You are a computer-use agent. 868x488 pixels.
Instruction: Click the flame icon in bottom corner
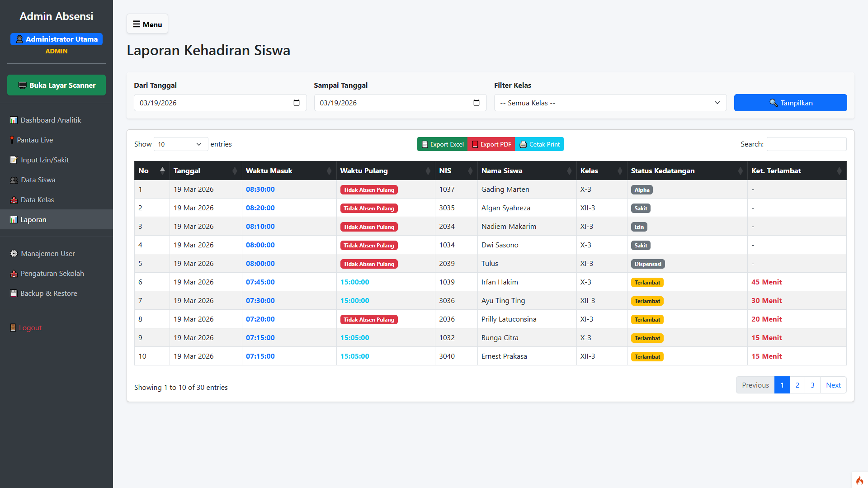[x=859, y=480]
